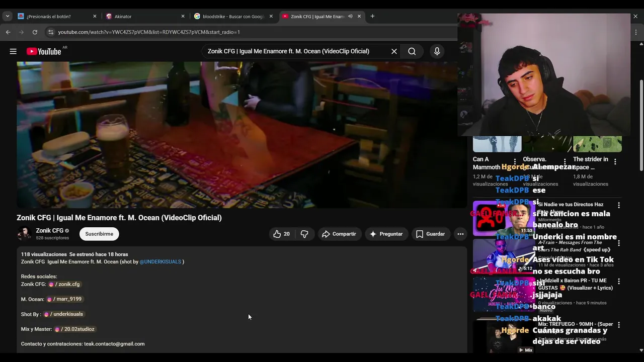Open Zonik CFG channel avatar
The image size is (644, 362).
click(x=24, y=234)
